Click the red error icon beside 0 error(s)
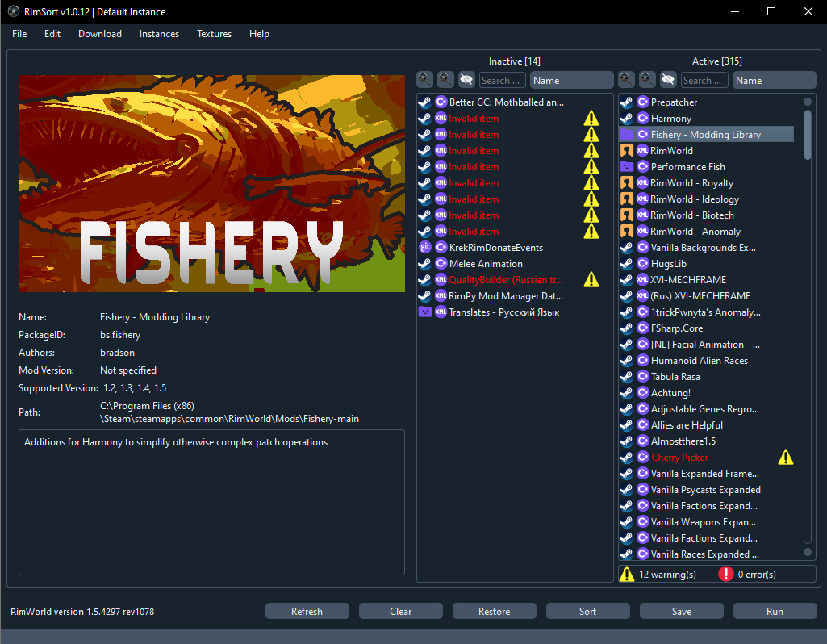Screen dimensions: 827x644 [725, 574]
